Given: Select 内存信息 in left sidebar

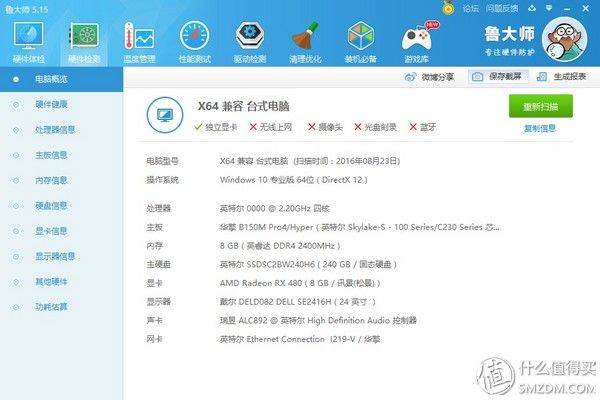Looking at the screenshot, I should [61, 180].
